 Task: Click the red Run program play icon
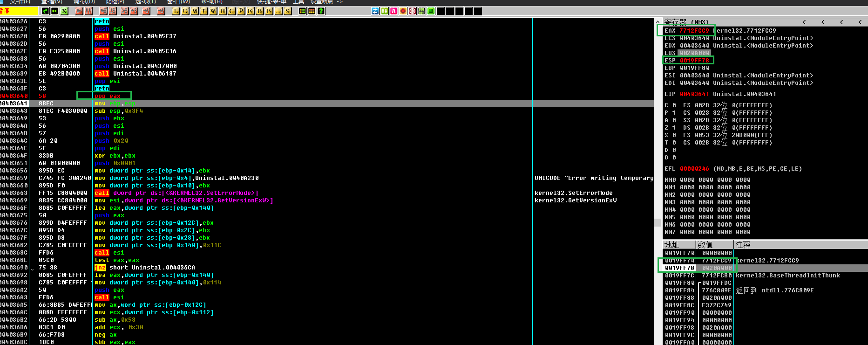[79, 11]
